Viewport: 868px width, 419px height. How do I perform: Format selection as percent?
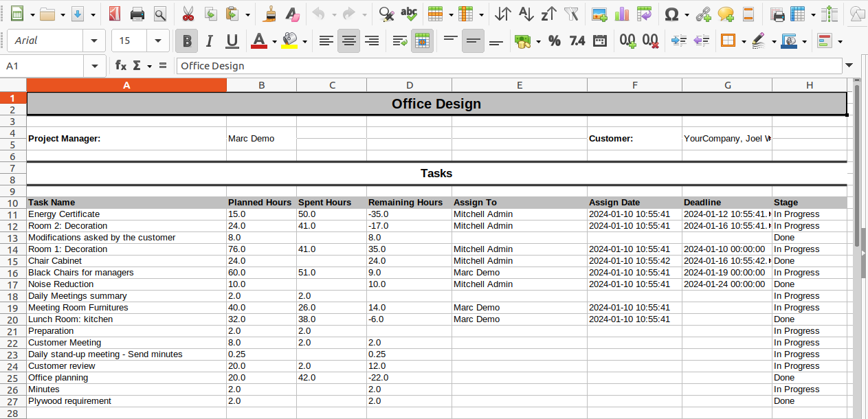pyautogui.click(x=555, y=41)
